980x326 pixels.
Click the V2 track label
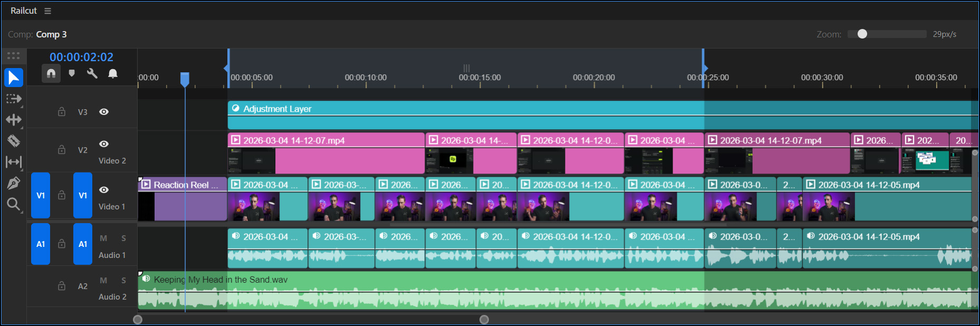(x=83, y=150)
